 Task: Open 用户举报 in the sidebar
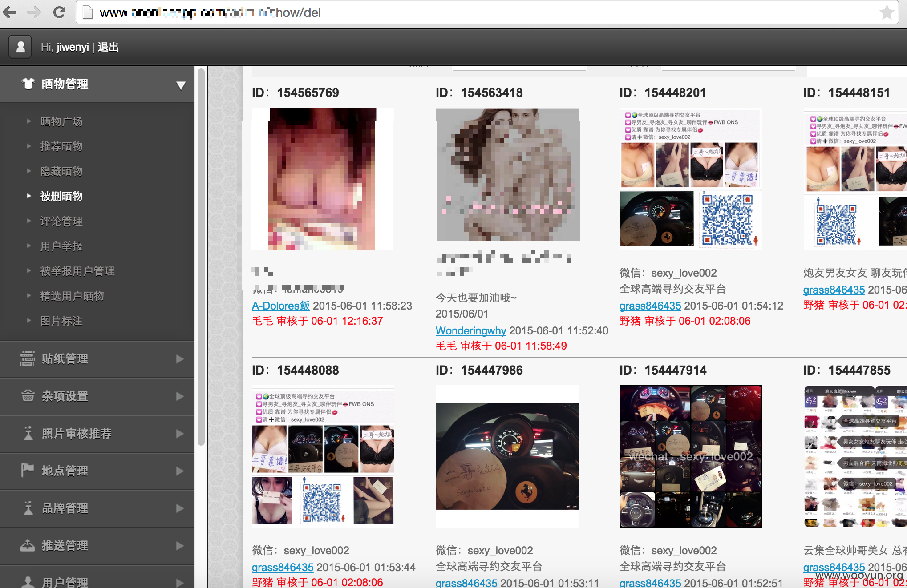61,246
